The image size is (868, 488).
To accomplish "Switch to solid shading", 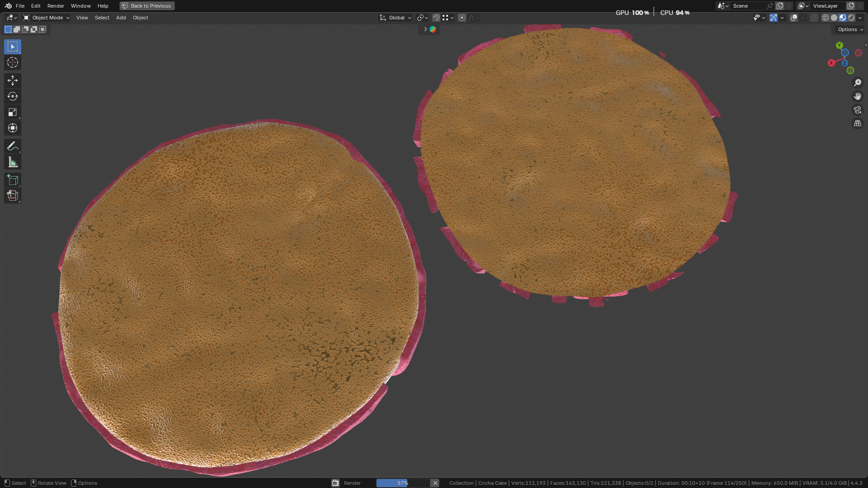I will click(x=834, y=18).
